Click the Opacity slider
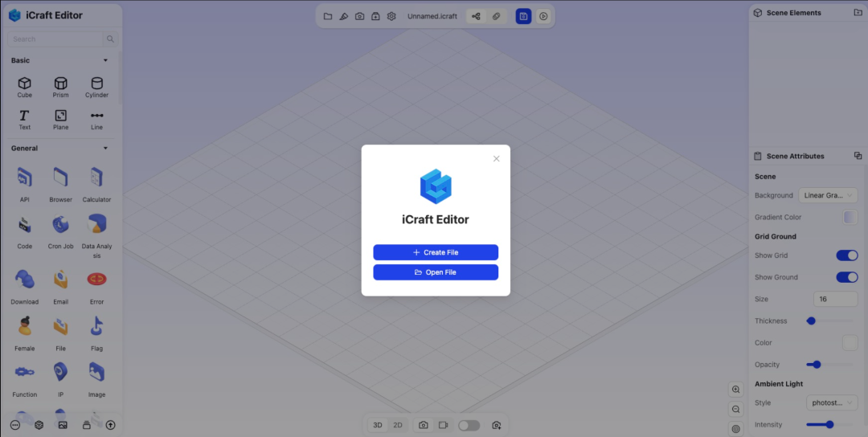 click(829, 365)
